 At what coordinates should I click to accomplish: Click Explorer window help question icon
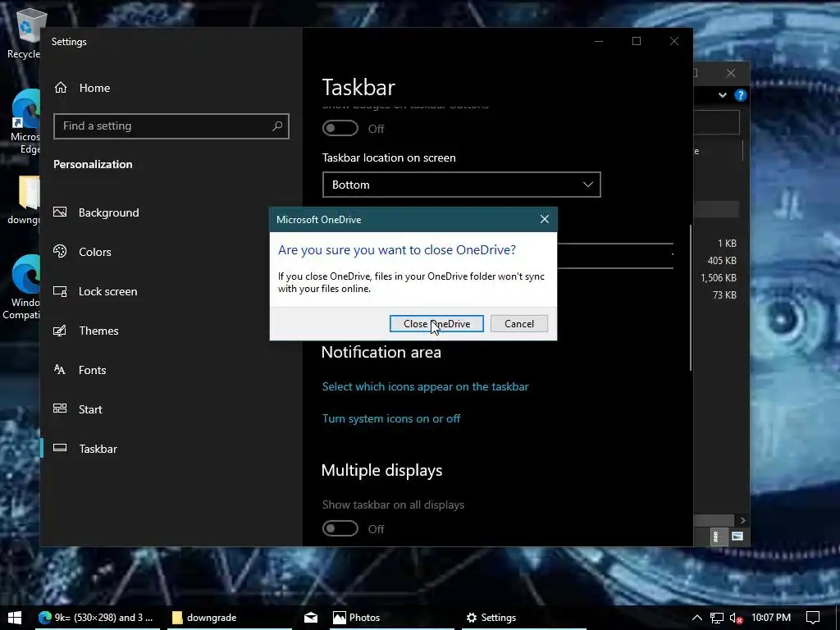click(x=741, y=95)
